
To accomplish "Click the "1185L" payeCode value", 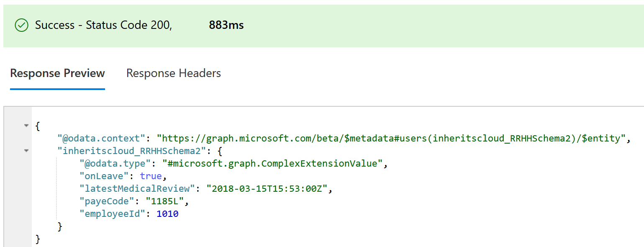I will pyautogui.click(x=165, y=201).
